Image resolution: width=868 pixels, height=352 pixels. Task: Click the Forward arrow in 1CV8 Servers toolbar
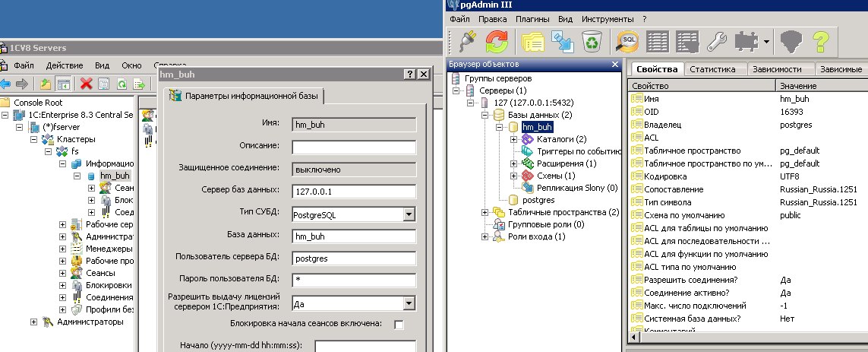pos(21,84)
